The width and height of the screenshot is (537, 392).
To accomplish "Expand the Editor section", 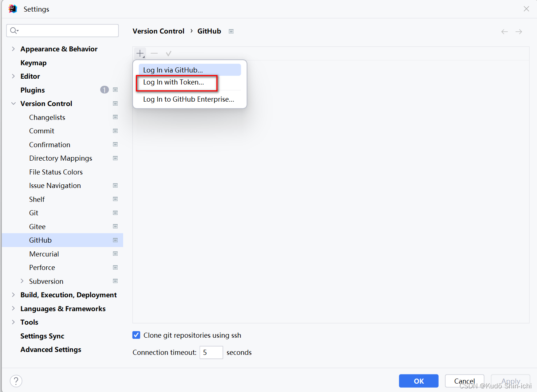I will coord(13,76).
